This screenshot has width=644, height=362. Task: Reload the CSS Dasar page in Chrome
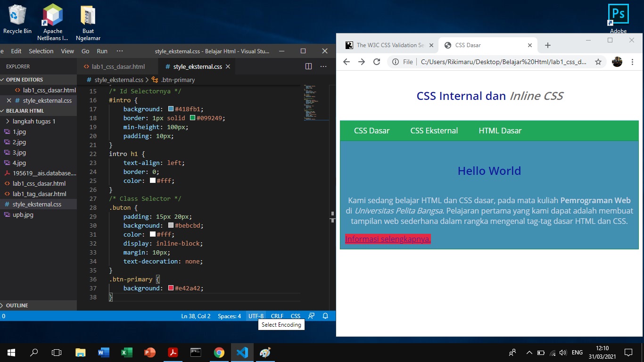tap(376, 62)
